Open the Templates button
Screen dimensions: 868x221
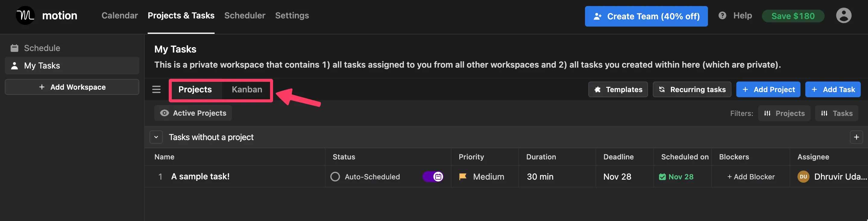(x=618, y=89)
